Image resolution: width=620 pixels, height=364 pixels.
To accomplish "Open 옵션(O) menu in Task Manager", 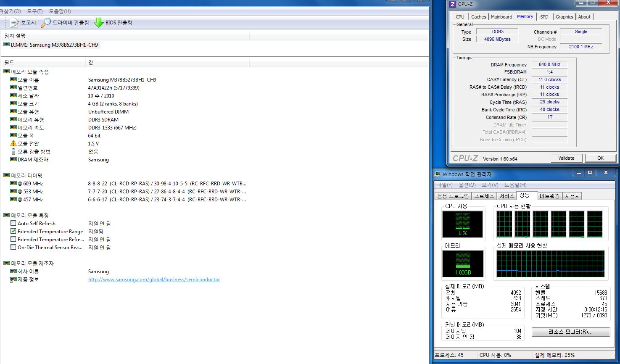I will (x=467, y=185).
